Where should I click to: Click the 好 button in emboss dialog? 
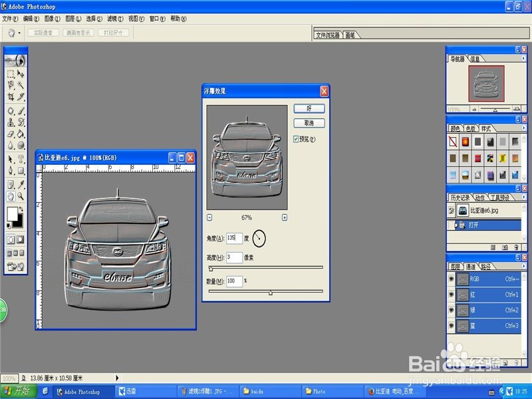coord(309,108)
